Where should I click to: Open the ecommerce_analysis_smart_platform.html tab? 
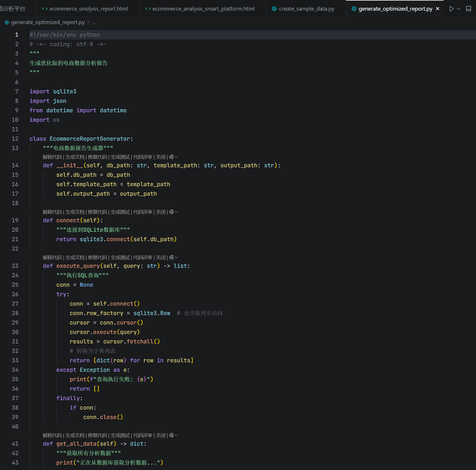click(203, 9)
